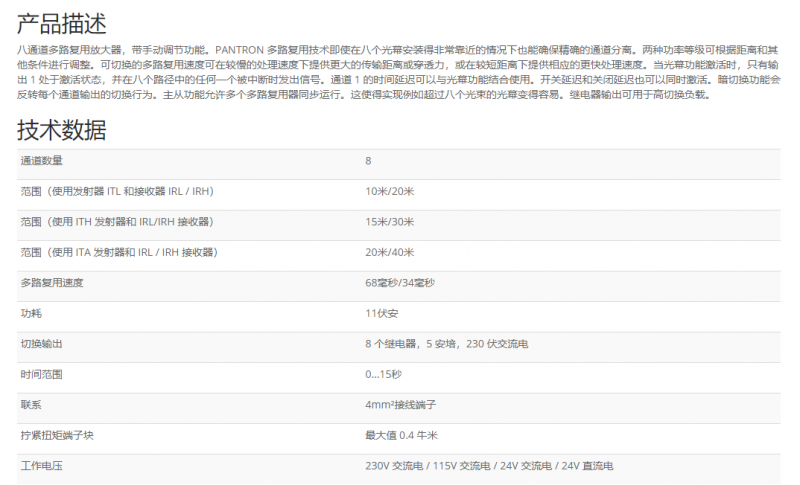Select the ITL 和接收器 IRL / IRH range label

click(x=117, y=191)
